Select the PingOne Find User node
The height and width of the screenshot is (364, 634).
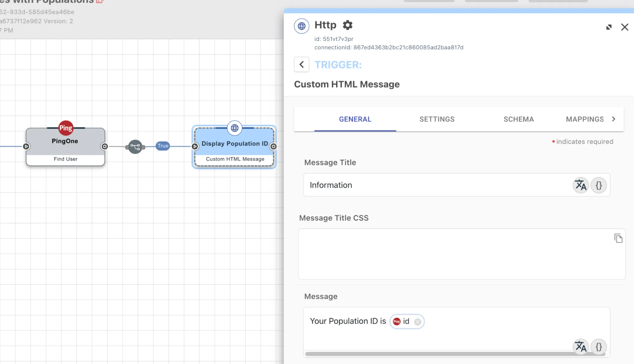65,147
